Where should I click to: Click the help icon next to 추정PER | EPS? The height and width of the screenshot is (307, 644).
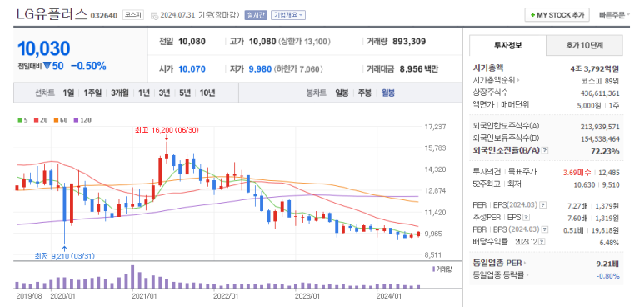pos(527,217)
